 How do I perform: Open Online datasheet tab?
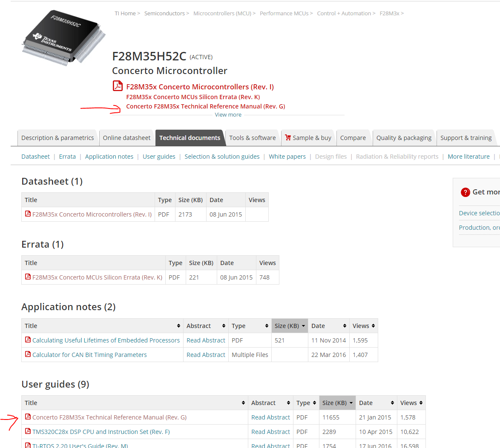126,138
